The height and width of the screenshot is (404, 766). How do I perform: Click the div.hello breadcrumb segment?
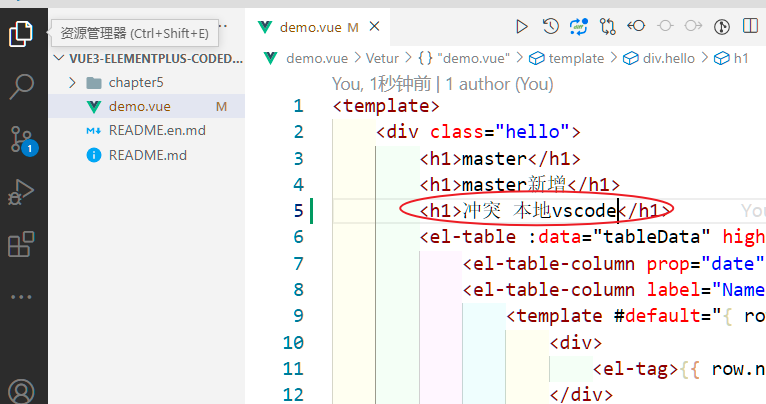point(659,59)
